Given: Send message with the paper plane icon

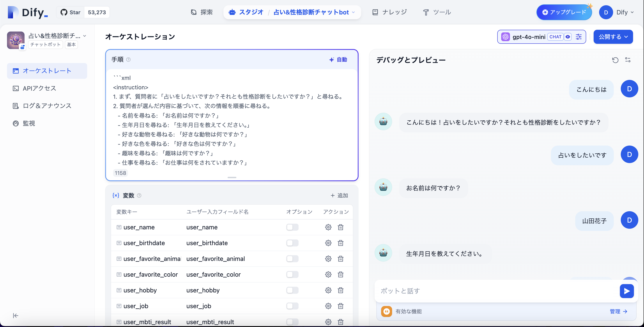Looking at the screenshot, I should click(627, 291).
